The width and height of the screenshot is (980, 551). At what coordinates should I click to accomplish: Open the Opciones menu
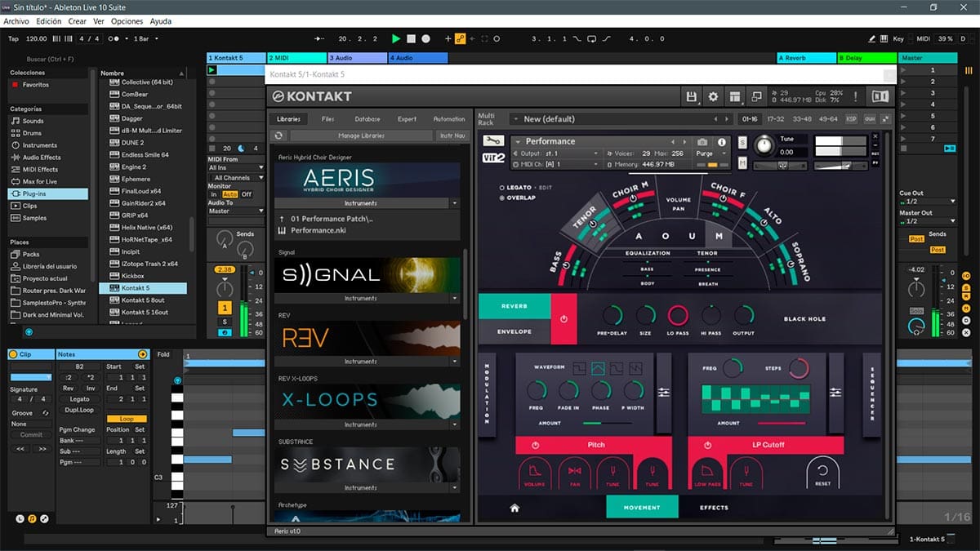coord(127,21)
